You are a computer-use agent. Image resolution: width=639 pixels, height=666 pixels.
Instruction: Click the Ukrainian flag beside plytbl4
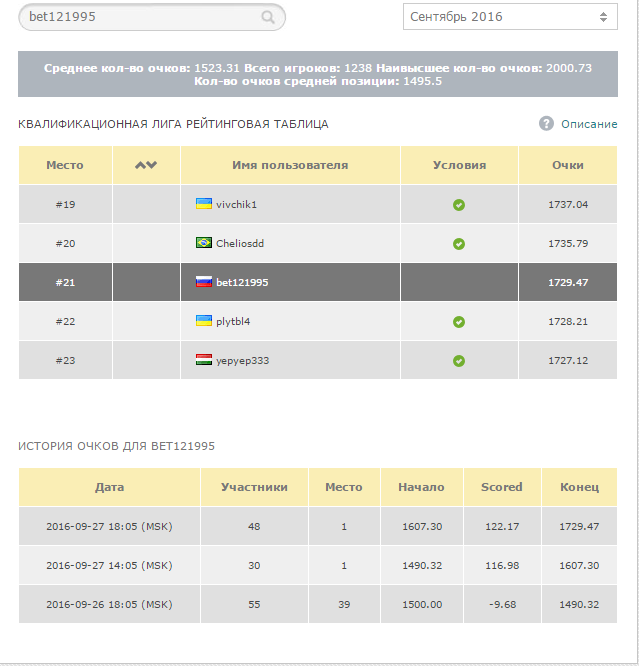point(203,321)
